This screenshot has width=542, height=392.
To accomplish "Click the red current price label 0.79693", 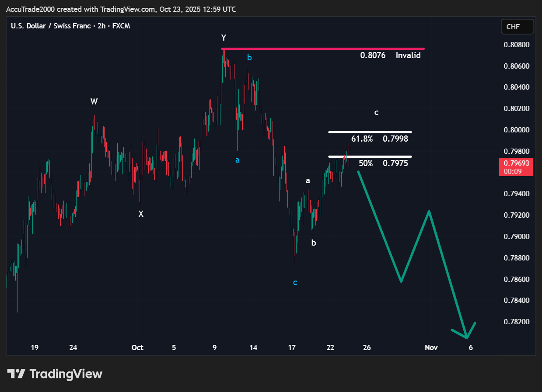I will 516,163.
